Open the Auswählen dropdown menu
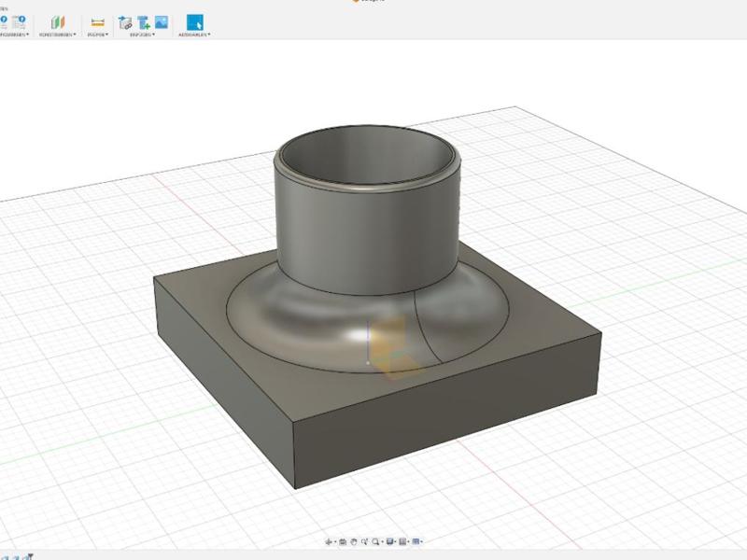This screenshot has width=747, height=560. [x=194, y=35]
